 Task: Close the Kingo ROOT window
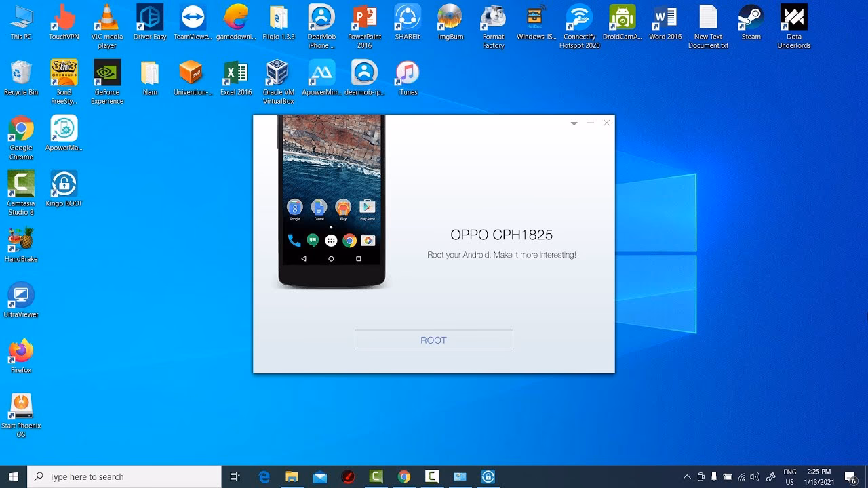(606, 123)
